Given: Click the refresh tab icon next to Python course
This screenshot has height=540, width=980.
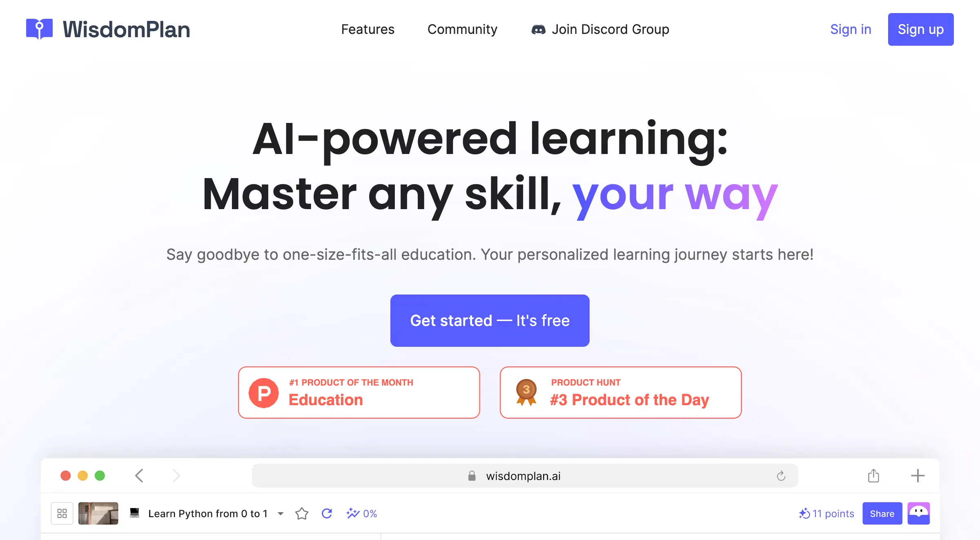Looking at the screenshot, I should pyautogui.click(x=326, y=513).
